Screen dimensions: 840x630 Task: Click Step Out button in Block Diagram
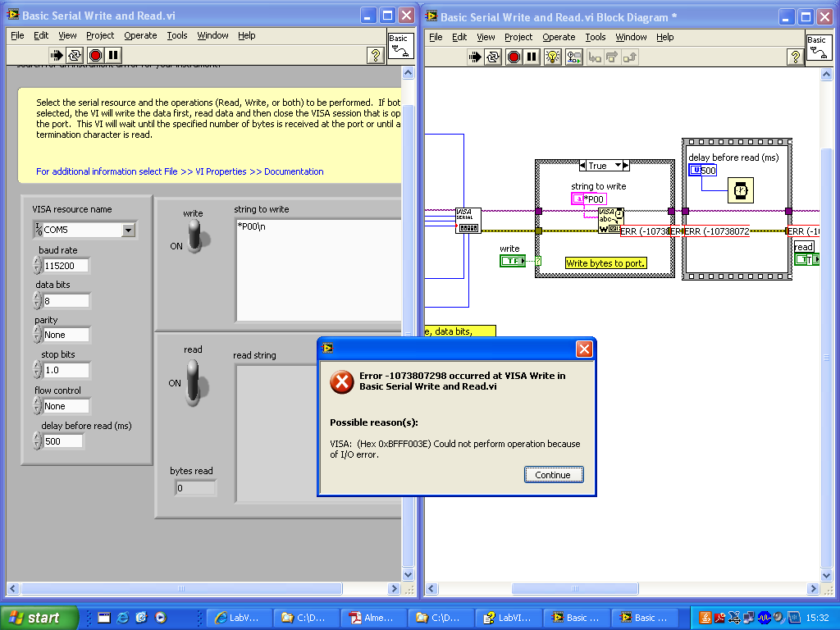[x=629, y=57]
